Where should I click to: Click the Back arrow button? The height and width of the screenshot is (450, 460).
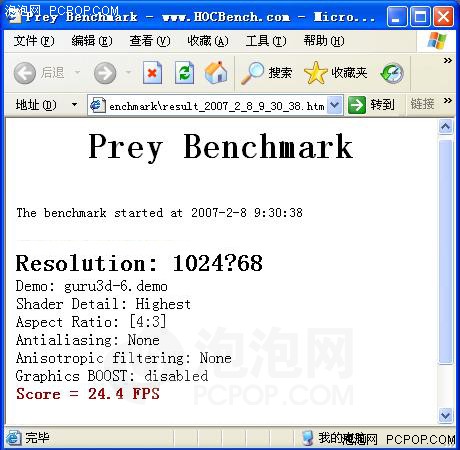point(25,73)
